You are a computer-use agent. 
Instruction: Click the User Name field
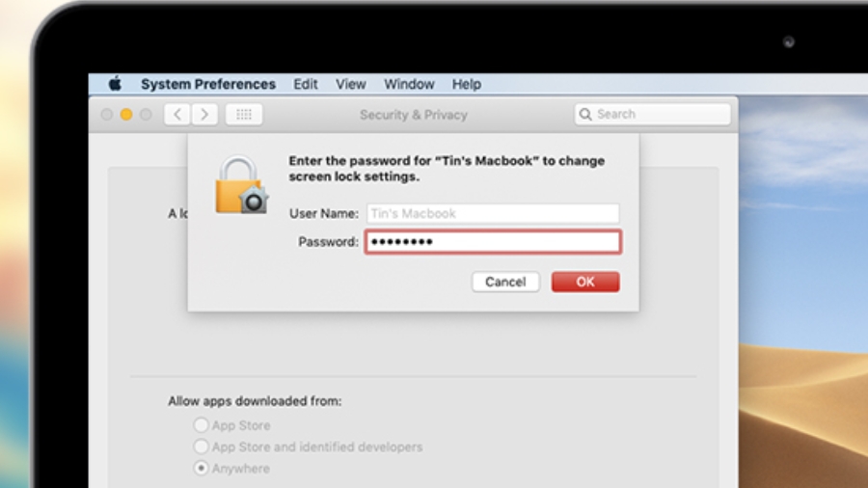493,213
